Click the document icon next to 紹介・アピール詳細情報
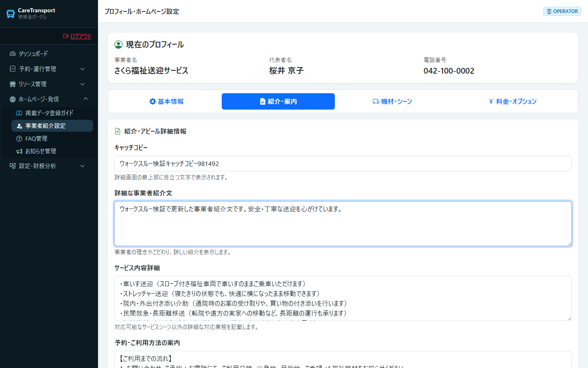588x368 pixels. coord(118,131)
